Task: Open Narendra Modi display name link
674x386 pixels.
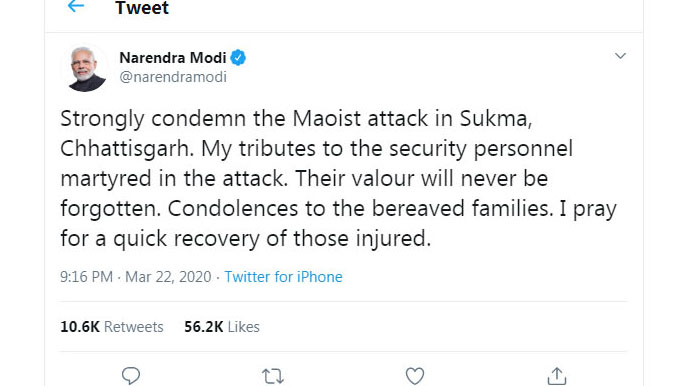Action: click(173, 58)
